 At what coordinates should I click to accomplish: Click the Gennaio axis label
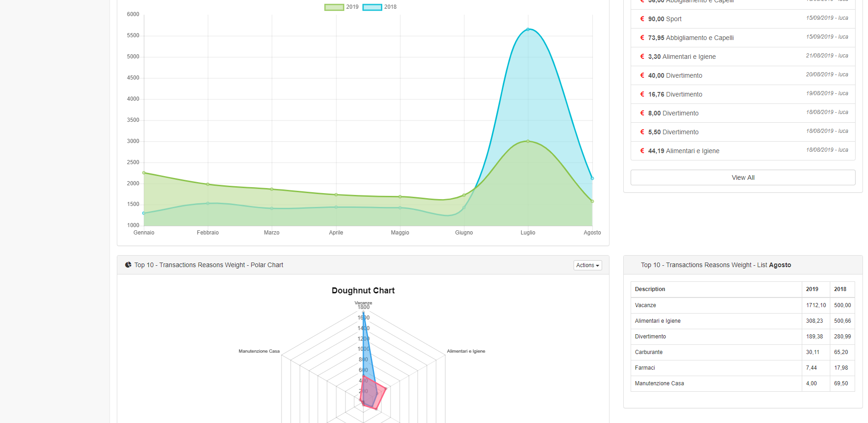coord(144,233)
